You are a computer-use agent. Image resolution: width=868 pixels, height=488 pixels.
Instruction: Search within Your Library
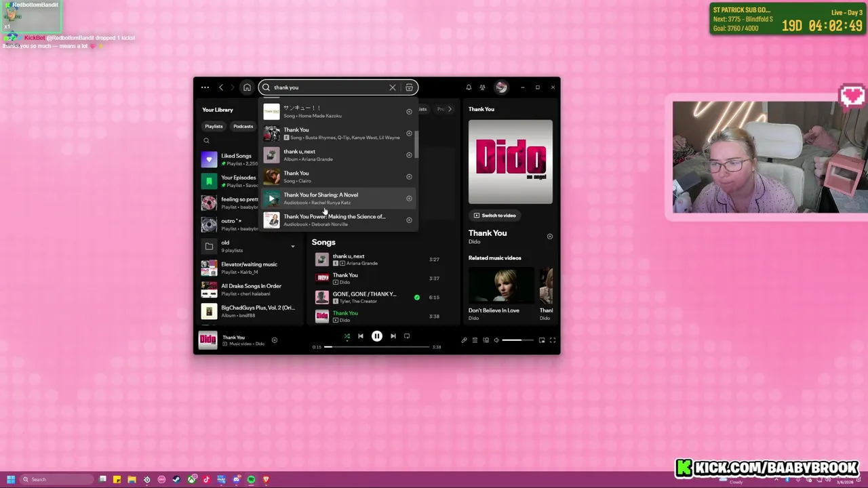click(x=206, y=140)
